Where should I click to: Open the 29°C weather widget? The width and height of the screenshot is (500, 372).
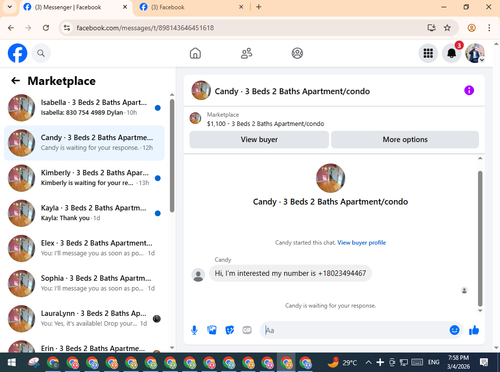(x=343, y=362)
